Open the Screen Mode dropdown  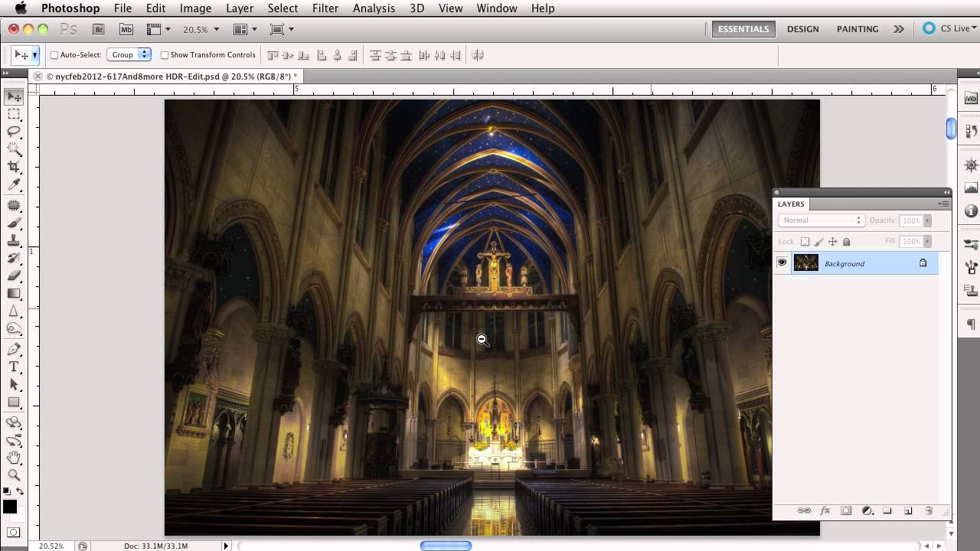click(x=283, y=29)
